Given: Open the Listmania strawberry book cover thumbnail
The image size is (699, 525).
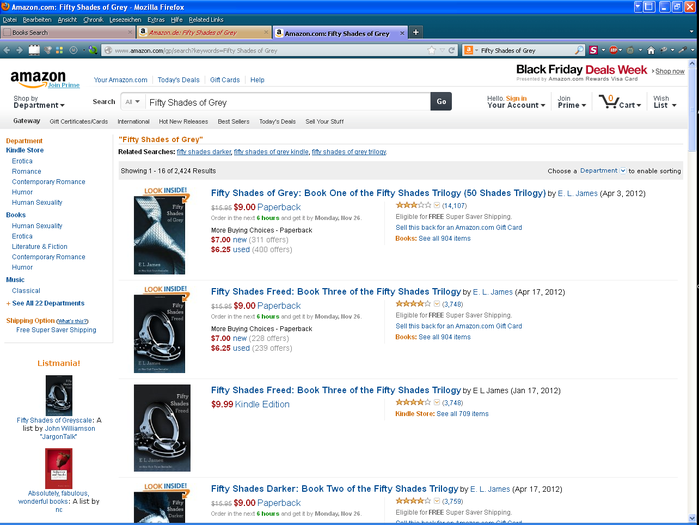Looking at the screenshot, I should coord(58,468).
